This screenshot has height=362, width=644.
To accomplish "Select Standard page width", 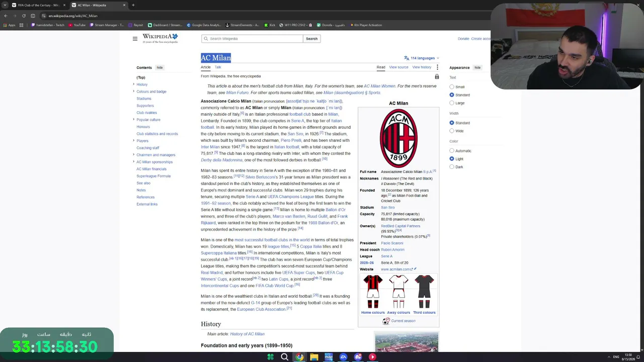I will pos(452,123).
